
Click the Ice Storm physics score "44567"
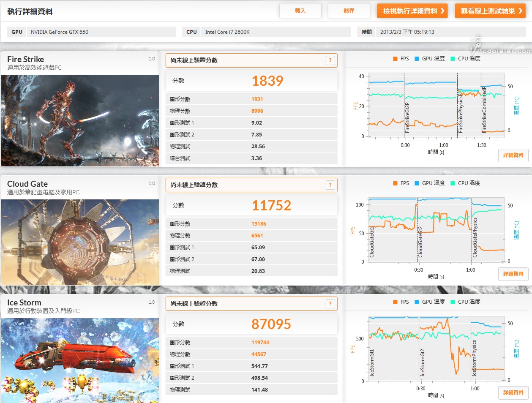click(x=259, y=354)
